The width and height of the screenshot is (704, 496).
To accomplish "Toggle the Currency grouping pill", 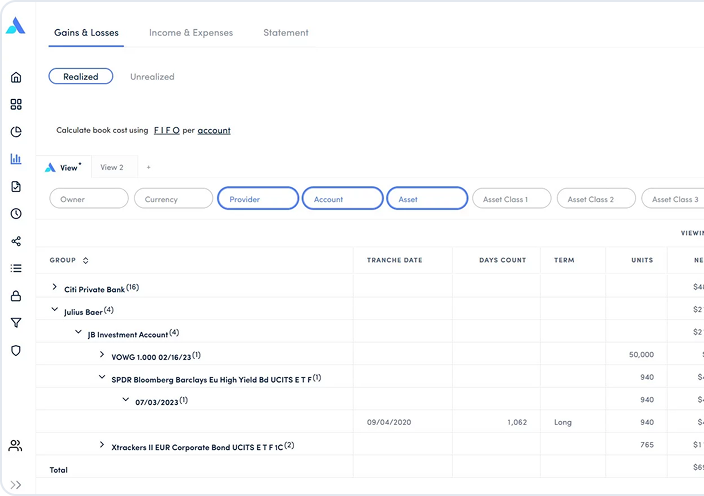I will point(173,199).
